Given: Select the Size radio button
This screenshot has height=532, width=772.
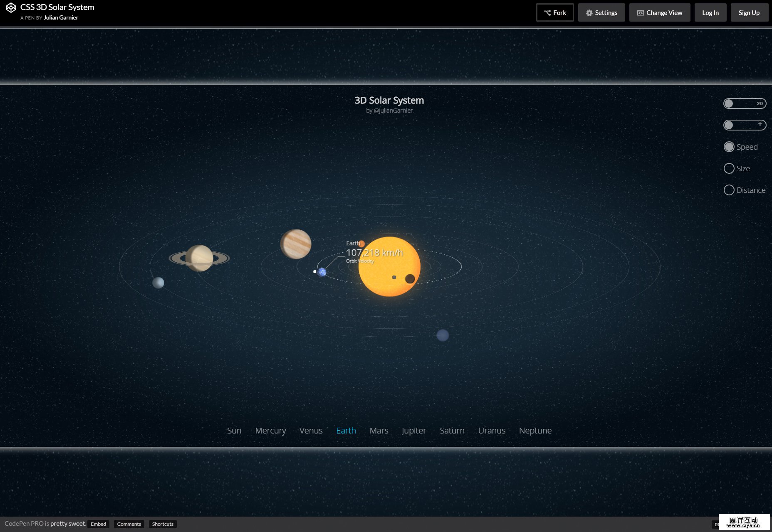Looking at the screenshot, I should click(729, 168).
